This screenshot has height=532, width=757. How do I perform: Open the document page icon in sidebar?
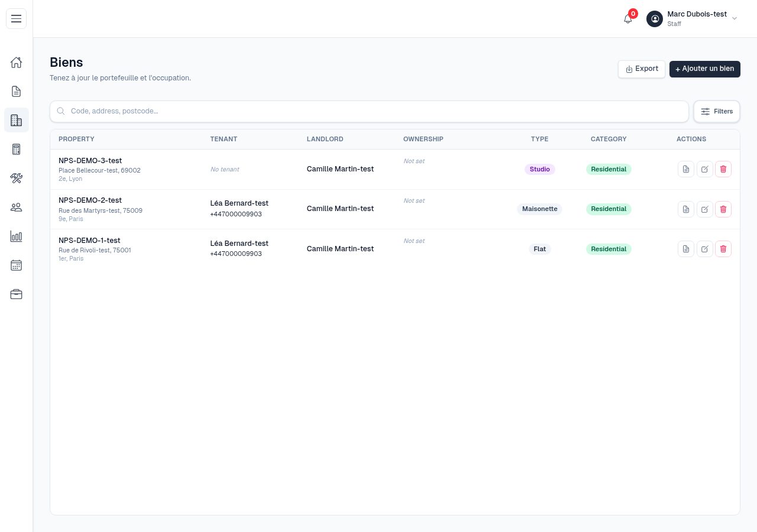click(x=16, y=91)
